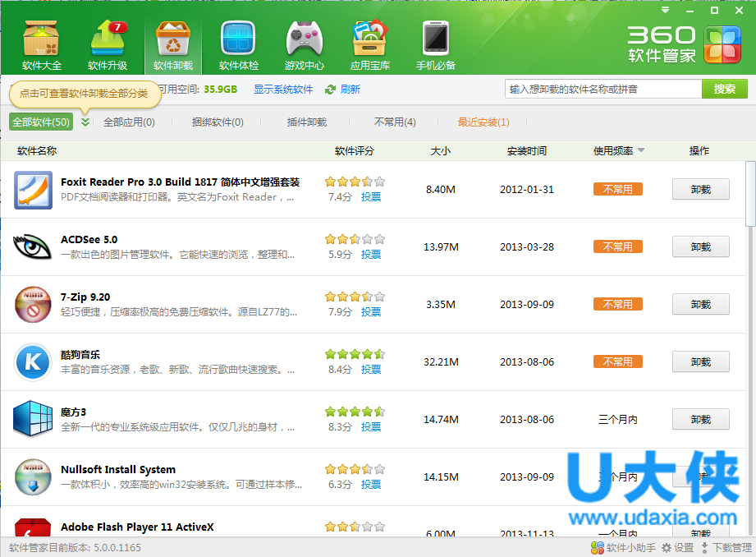756x557 pixels.
Task: Click 投票 link for 酷狗音乐
Action: click(371, 370)
